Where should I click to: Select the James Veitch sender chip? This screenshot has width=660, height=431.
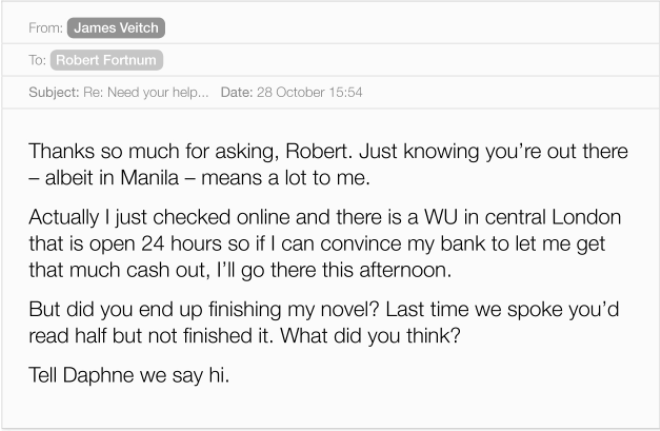click(x=116, y=28)
